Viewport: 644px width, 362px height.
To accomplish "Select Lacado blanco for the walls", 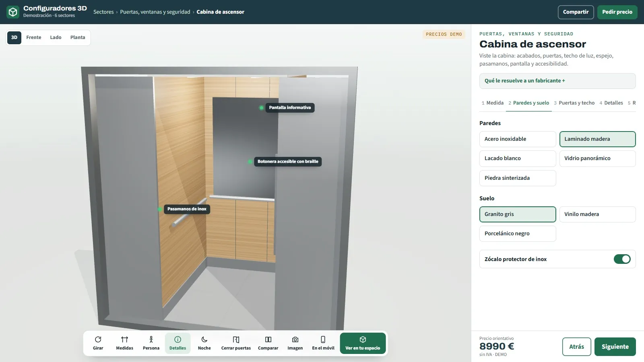I will [518, 158].
